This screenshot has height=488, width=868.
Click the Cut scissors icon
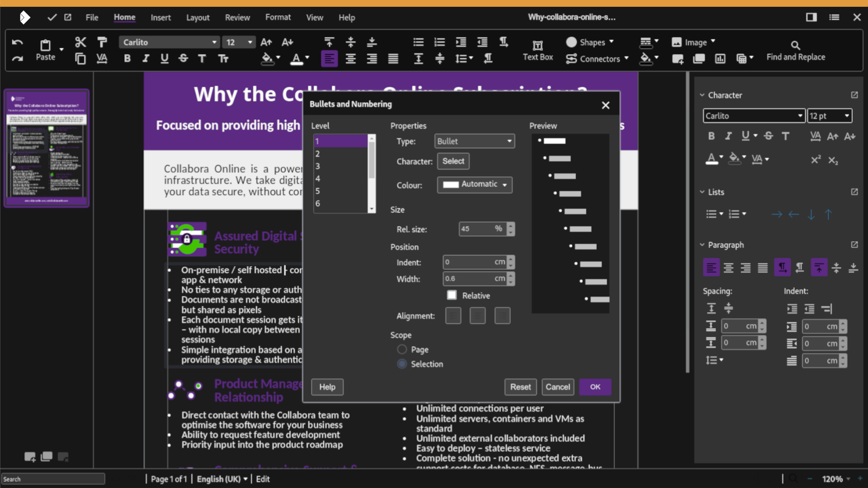[x=80, y=42]
